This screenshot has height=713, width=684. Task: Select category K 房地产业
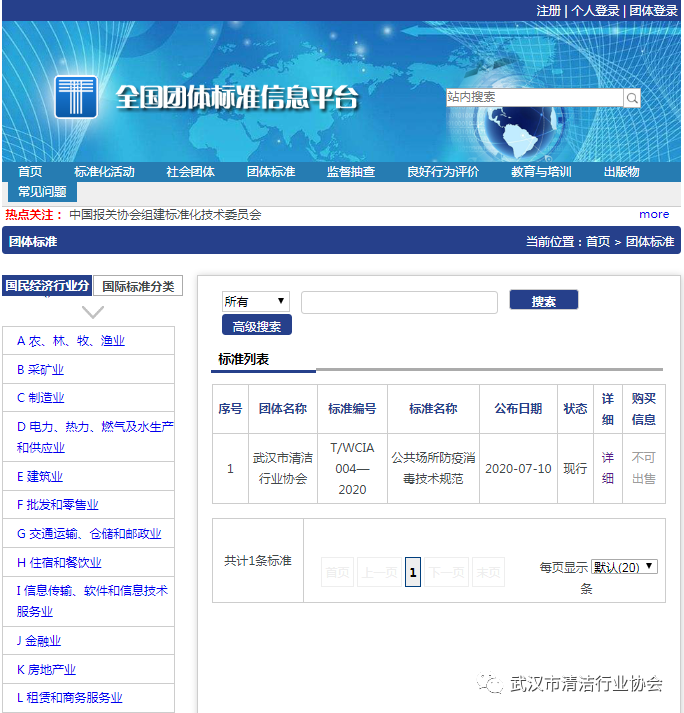click(x=46, y=670)
